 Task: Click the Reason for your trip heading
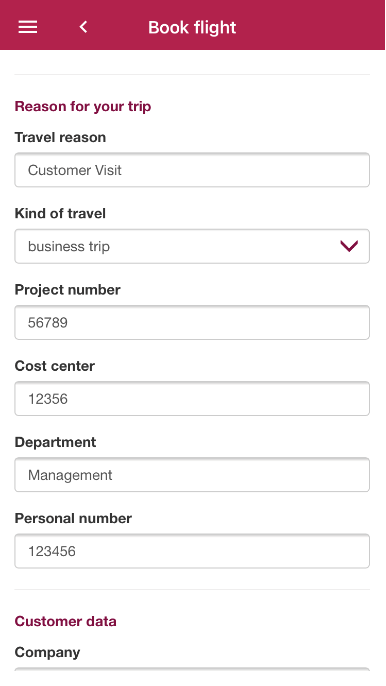click(x=83, y=106)
